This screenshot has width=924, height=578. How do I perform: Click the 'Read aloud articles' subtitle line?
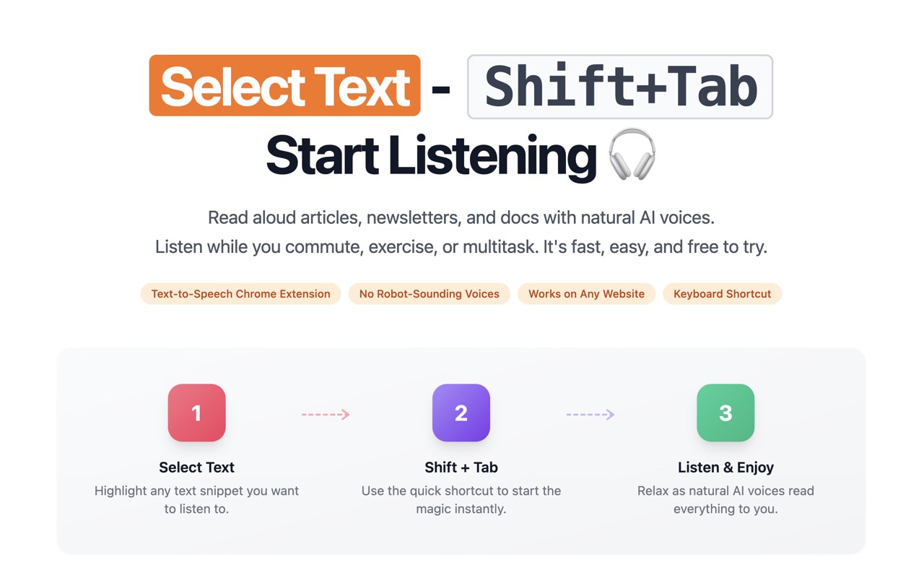click(x=461, y=217)
